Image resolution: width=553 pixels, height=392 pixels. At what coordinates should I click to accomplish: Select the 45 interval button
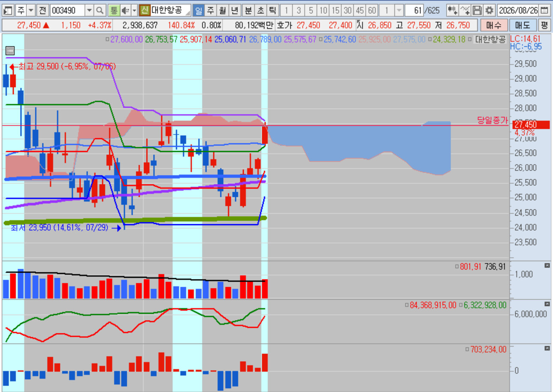(x=360, y=10)
